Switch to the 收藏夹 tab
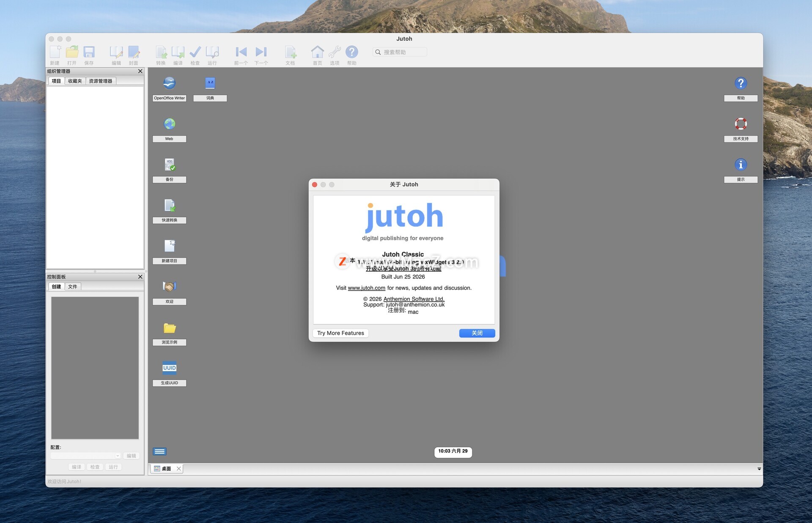 (75, 81)
